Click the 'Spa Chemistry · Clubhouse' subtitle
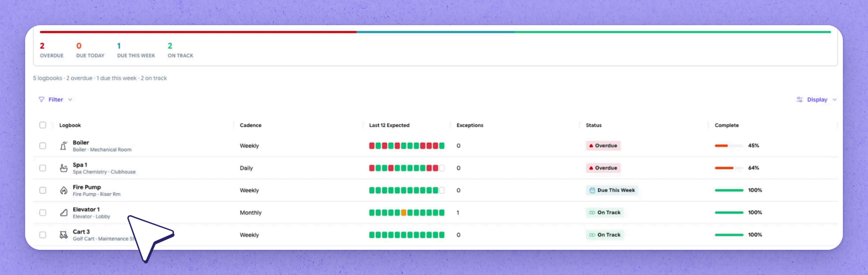Viewport: 868px width, 275px height. point(104,172)
